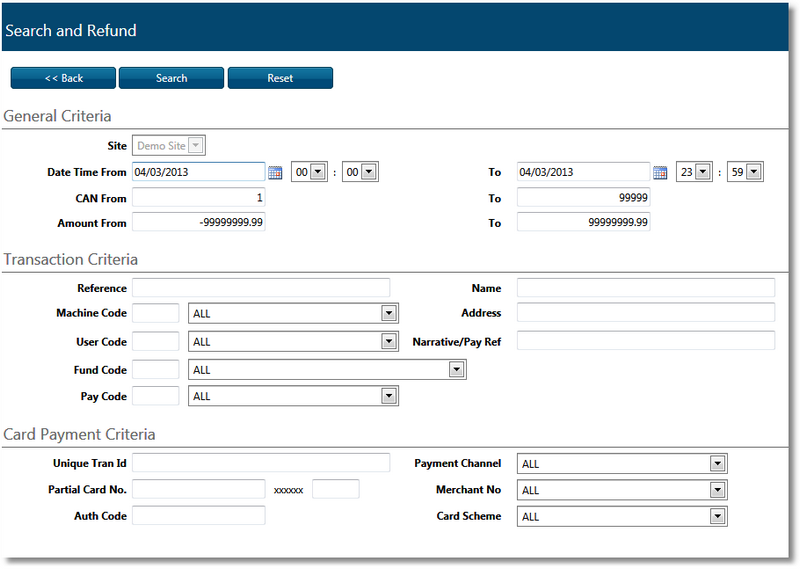Focus the Reference text field

261,288
